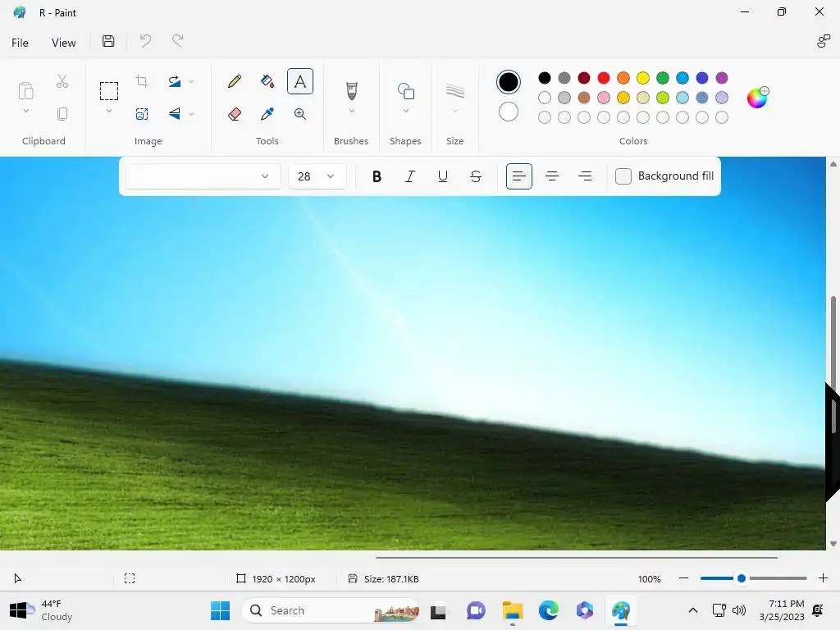The height and width of the screenshot is (630, 840).
Task: Open Task View from the taskbar
Action: pos(438,610)
